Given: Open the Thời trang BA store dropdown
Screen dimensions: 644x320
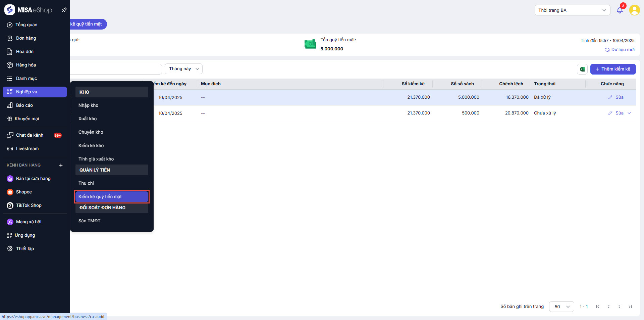Looking at the screenshot, I should click(572, 10).
